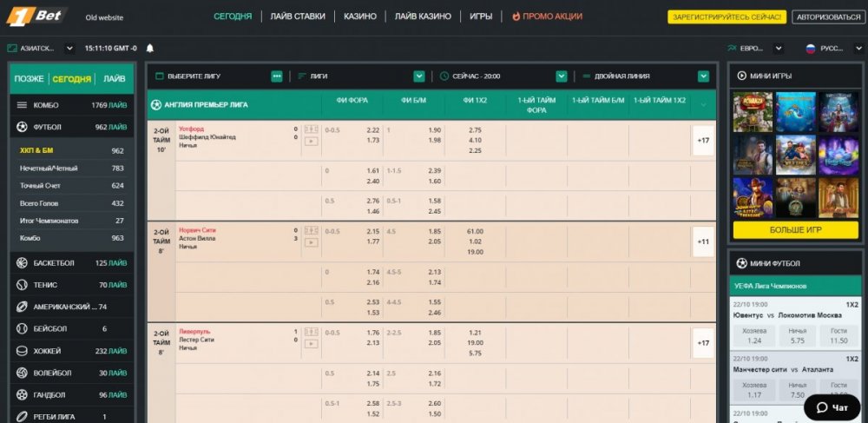Pick Manchester City home odds 1.17
The width and height of the screenshot is (868, 423).
point(754,390)
